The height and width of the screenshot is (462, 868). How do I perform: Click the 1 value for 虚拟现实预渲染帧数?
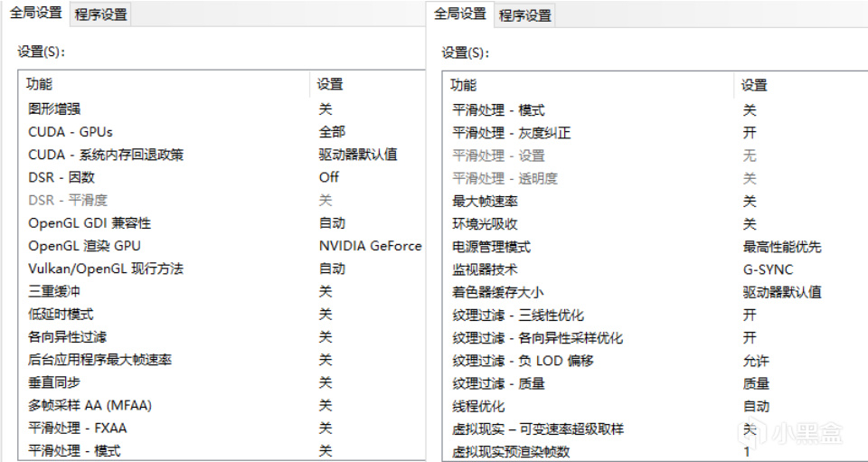(747, 451)
